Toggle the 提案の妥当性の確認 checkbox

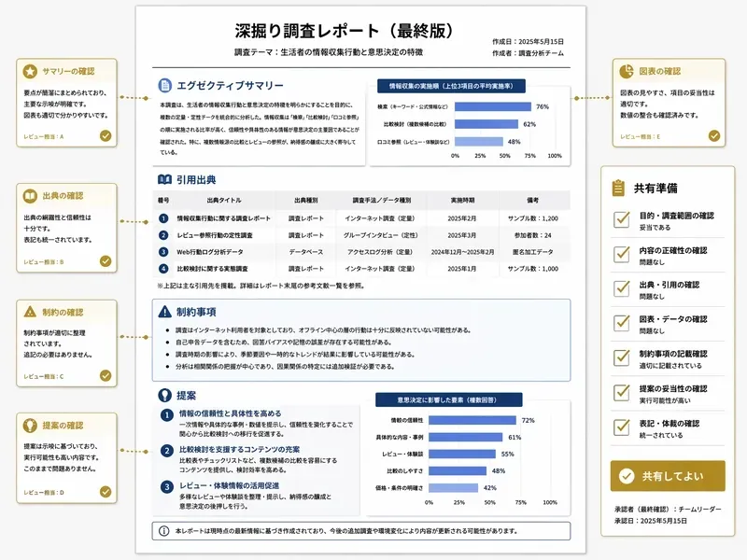point(622,392)
